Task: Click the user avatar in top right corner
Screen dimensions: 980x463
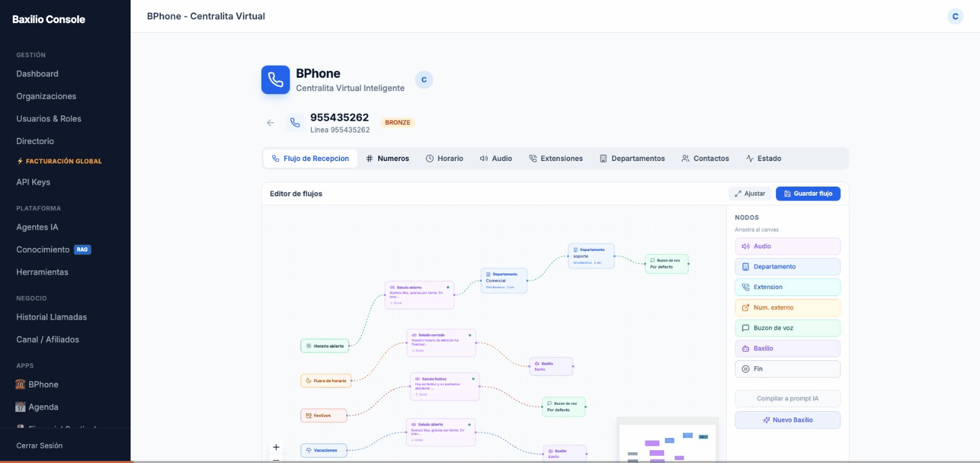Action: tap(955, 16)
